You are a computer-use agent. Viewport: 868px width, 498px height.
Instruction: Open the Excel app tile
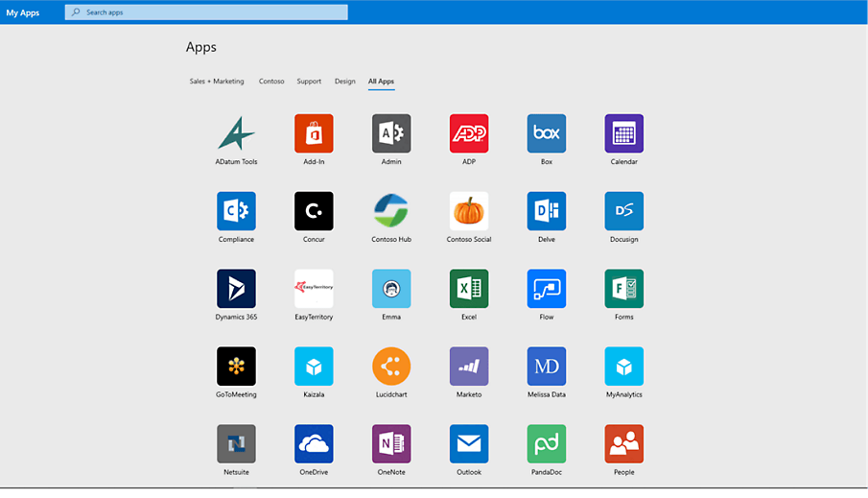[469, 289]
